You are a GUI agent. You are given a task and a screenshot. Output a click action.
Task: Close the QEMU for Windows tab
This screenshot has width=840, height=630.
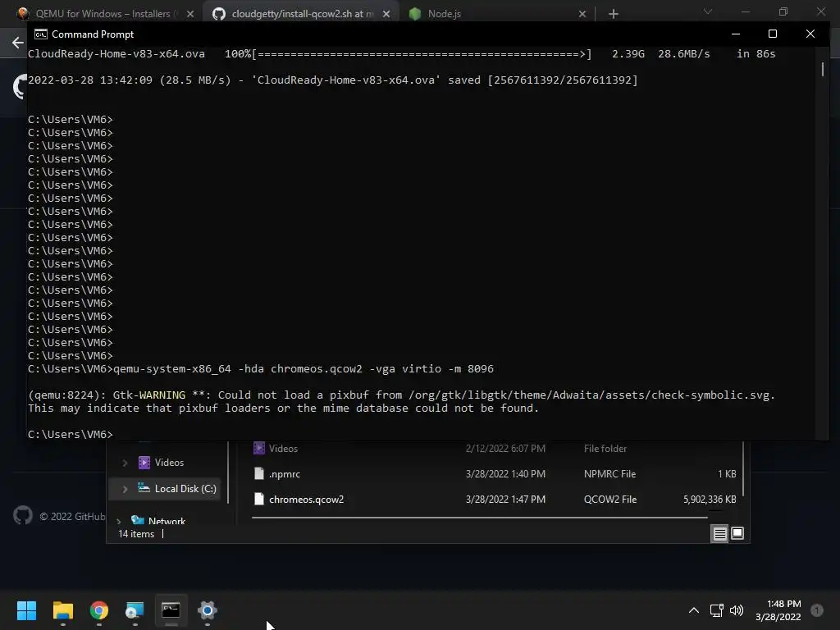pos(190,14)
